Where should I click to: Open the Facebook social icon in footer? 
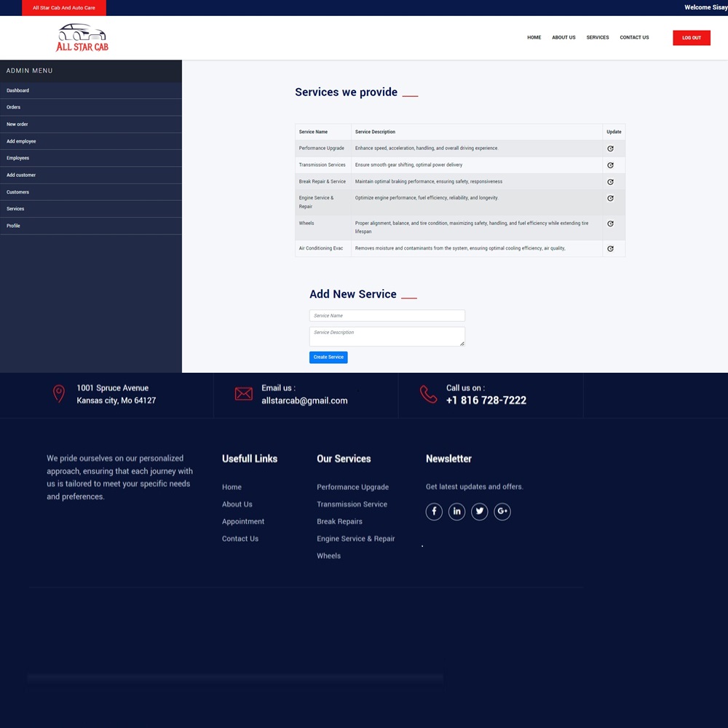pyautogui.click(x=434, y=512)
